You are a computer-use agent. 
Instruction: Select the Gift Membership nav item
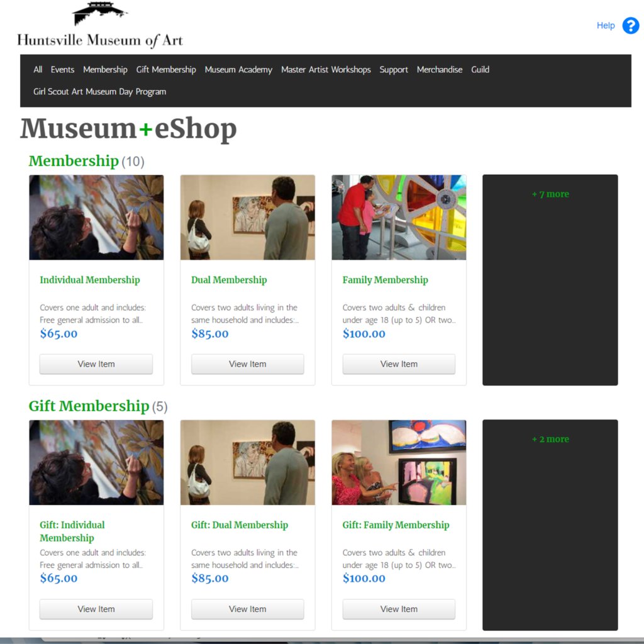pyautogui.click(x=165, y=70)
